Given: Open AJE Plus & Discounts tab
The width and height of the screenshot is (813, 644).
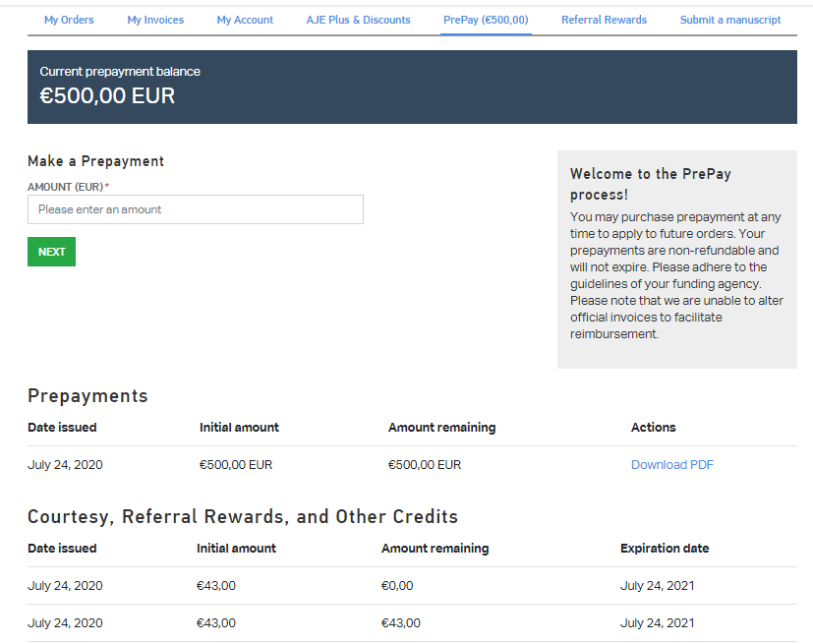Looking at the screenshot, I should point(358,20).
